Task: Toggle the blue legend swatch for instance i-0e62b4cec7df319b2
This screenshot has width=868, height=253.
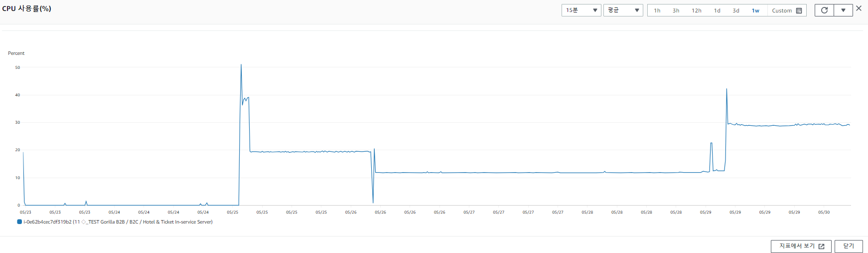Action: pyautogui.click(x=19, y=222)
